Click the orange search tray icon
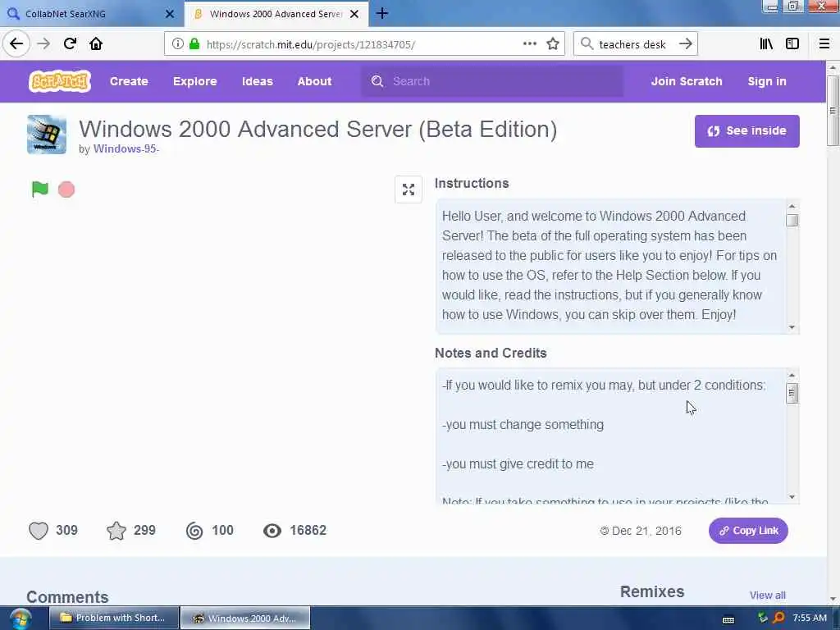The image size is (840, 630). point(779,619)
